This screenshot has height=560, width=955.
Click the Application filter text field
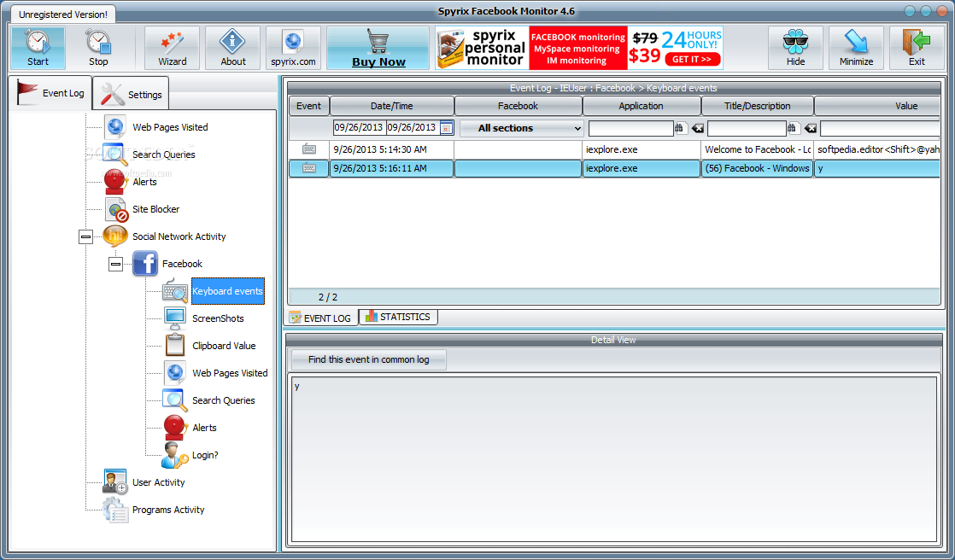click(x=631, y=128)
